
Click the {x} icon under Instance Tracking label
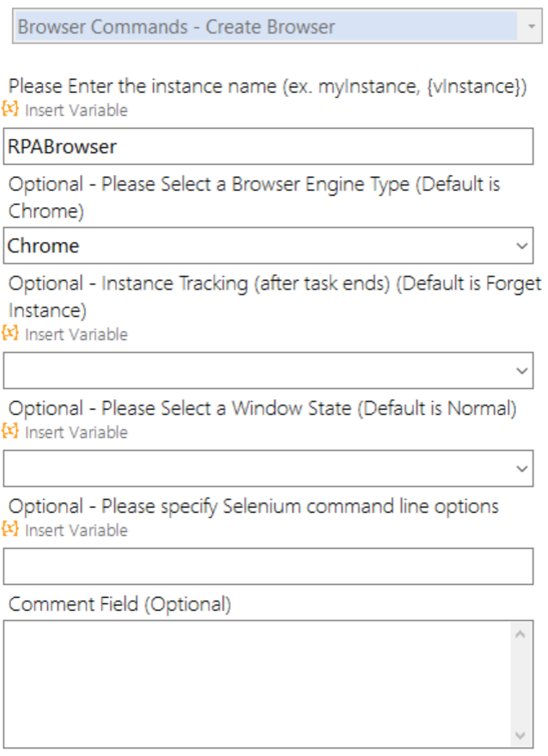[11, 333]
